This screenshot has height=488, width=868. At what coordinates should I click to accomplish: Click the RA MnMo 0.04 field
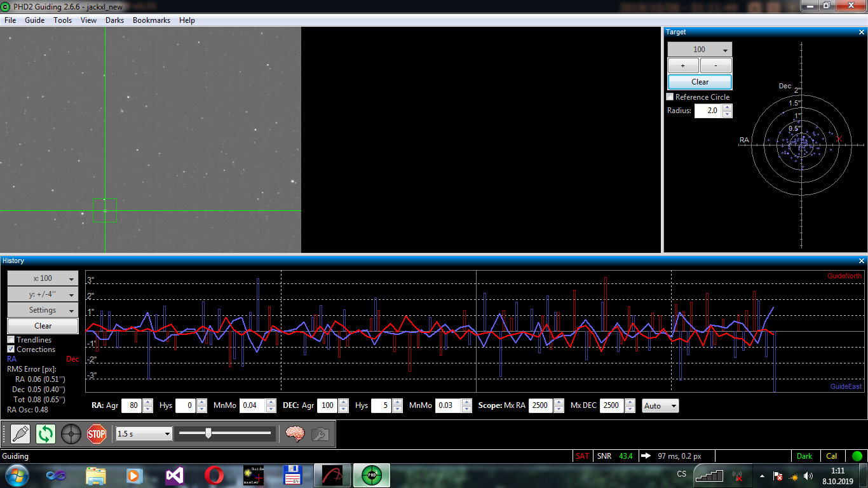(252, 405)
